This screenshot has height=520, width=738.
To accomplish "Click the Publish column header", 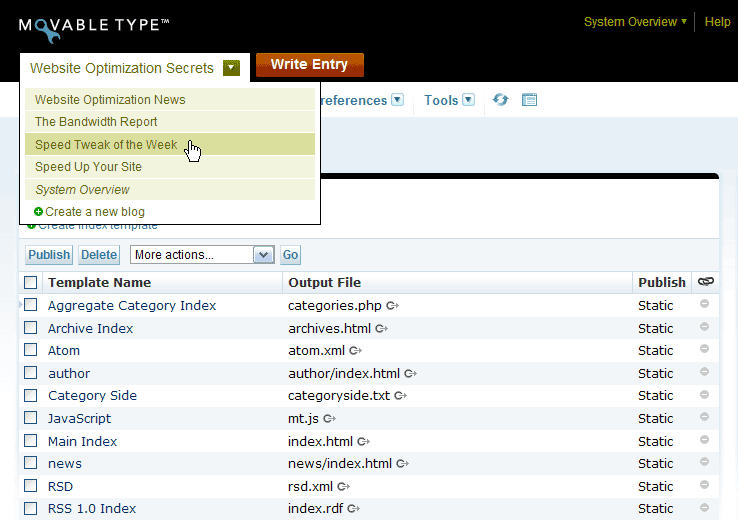I will 662,282.
